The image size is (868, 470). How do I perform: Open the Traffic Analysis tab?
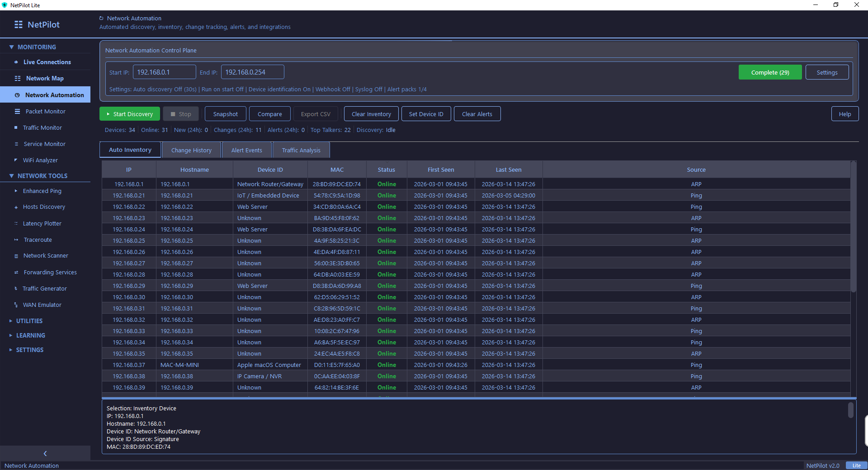[301, 150]
